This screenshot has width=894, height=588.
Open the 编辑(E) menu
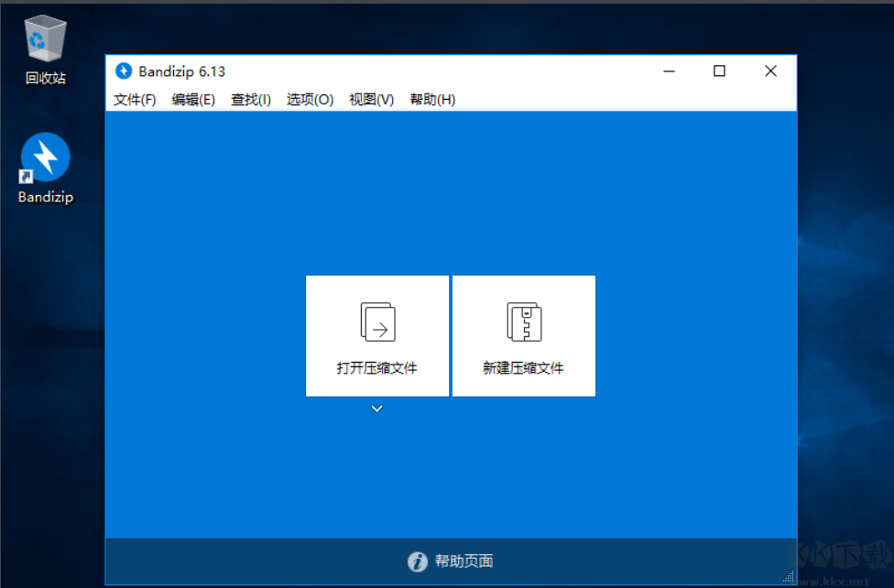pos(191,99)
